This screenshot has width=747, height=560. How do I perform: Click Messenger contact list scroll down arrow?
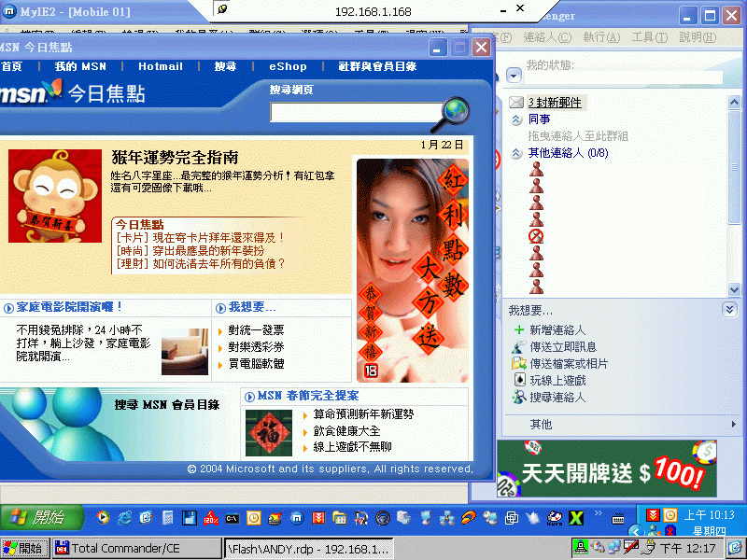[x=734, y=289]
